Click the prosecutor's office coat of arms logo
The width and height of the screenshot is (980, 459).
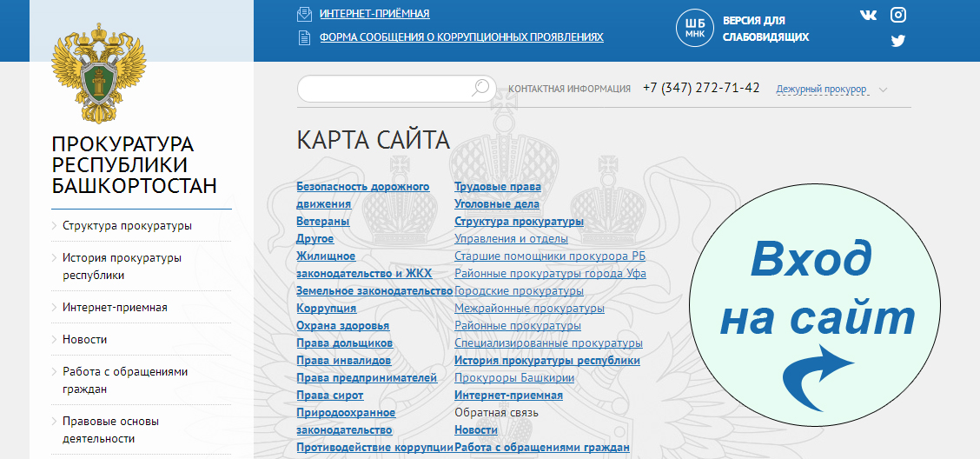pyautogui.click(x=99, y=72)
